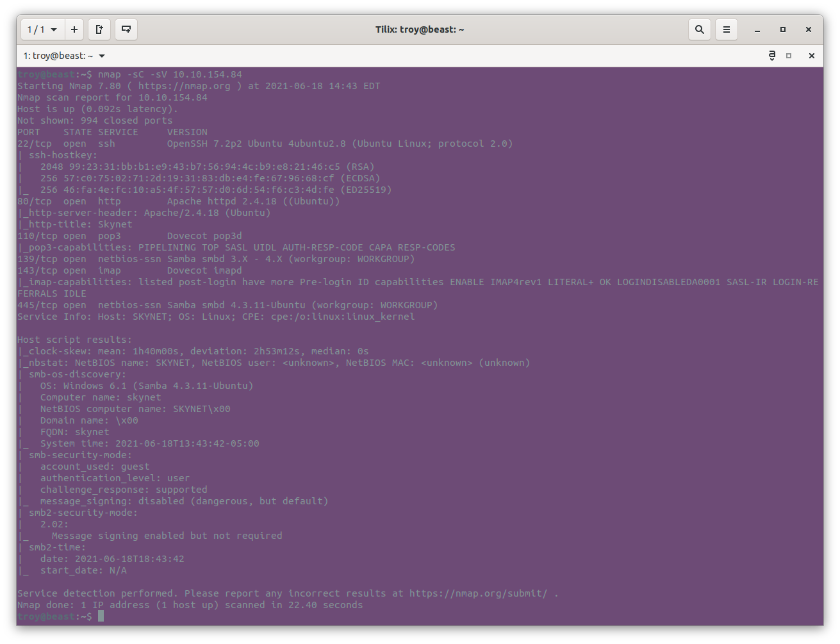Image resolution: width=840 pixels, height=644 pixels.
Task: Click the 'account_used: guest' line
Action: click(x=95, y=466)
